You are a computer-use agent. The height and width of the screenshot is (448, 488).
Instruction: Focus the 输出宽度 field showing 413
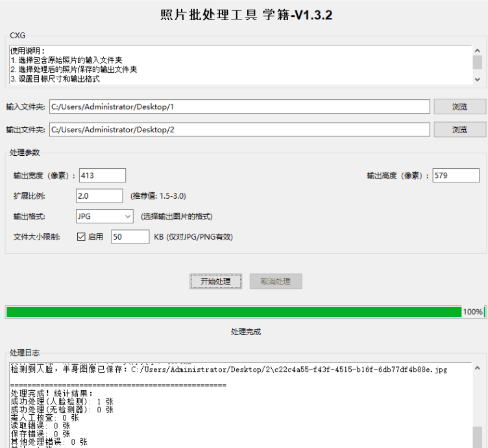point(102,175)
